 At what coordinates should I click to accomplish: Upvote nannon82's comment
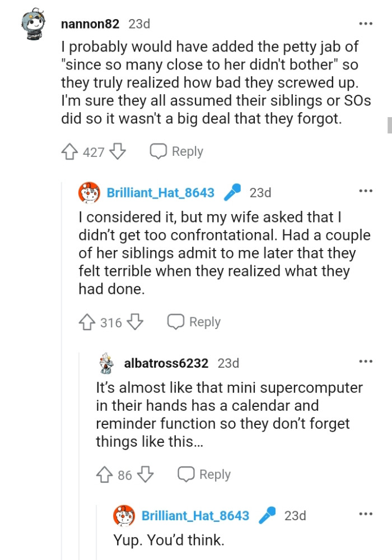tap(69, 151)
